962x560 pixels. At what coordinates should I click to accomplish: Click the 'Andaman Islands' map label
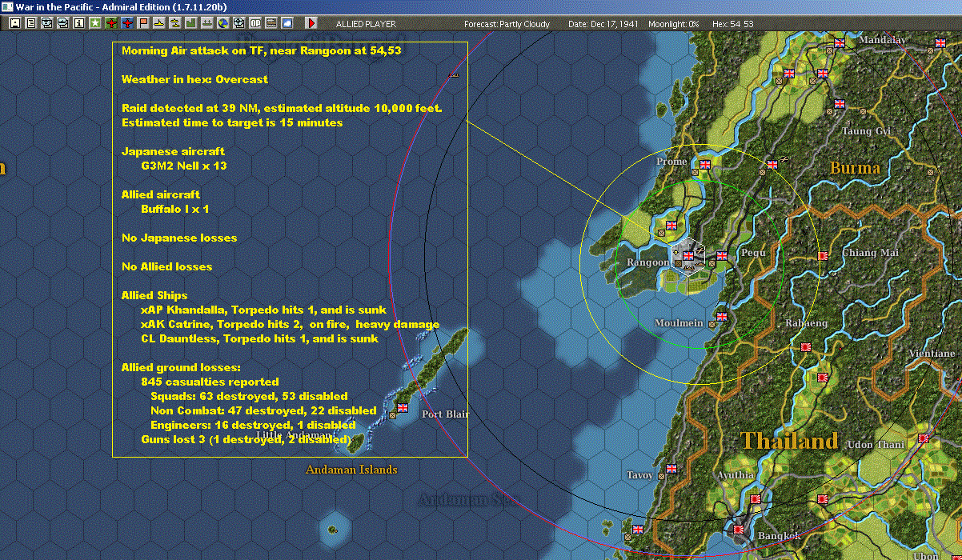coord(351,470)
